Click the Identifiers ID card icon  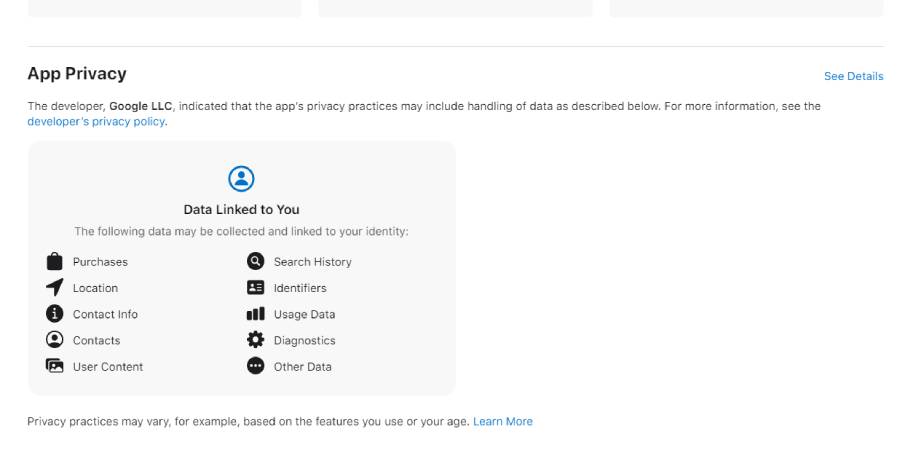[x=255, y=288]
